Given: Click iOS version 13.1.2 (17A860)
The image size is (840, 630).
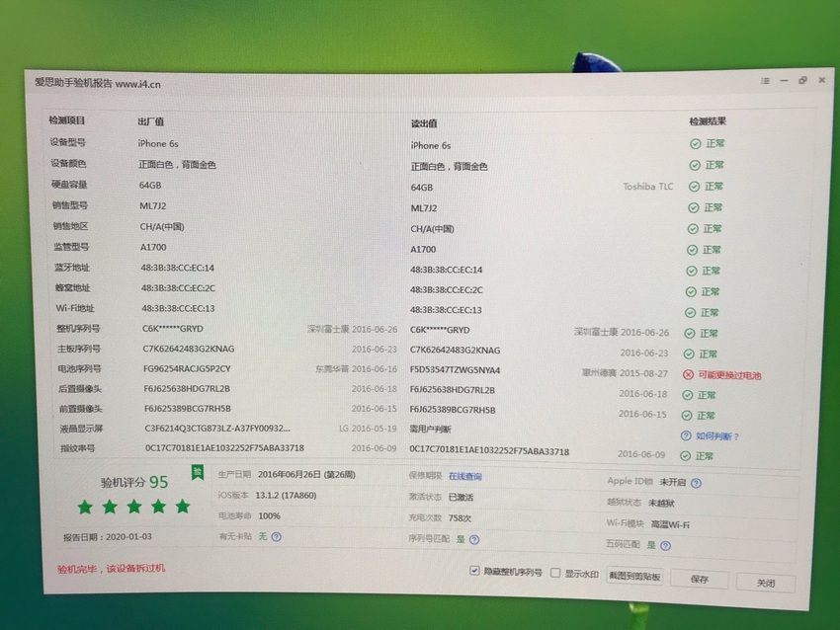Looking at the screenshot, I should 286,495.
